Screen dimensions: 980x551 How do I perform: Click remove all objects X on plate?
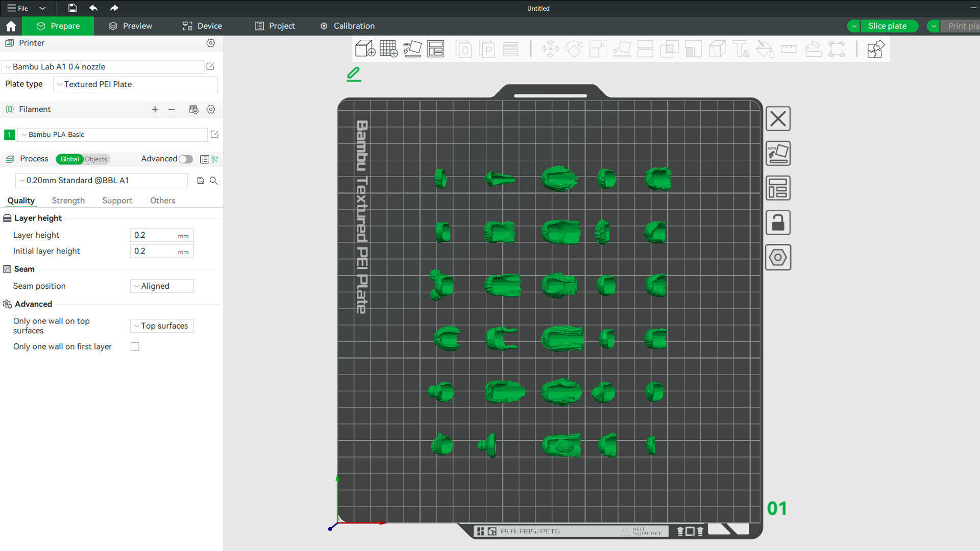(x=778, y=119)
